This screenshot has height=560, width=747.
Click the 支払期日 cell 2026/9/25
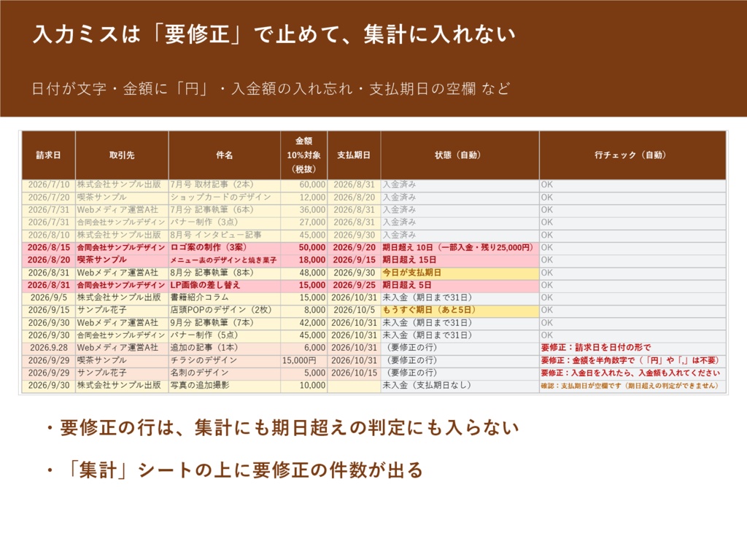tap(354, 285)
